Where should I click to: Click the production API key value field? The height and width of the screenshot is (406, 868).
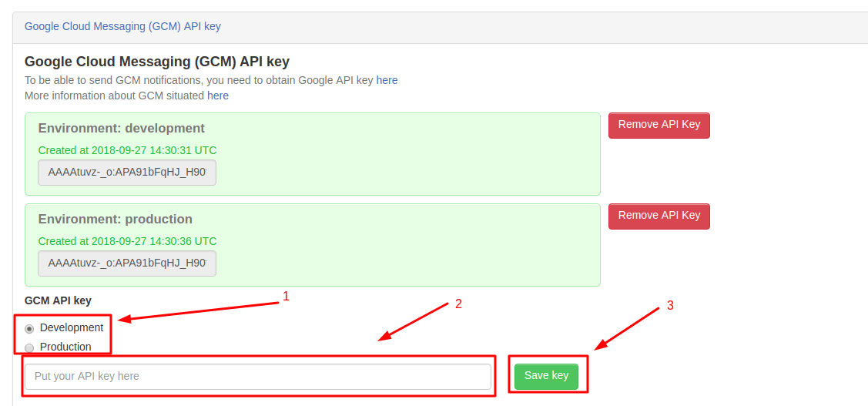[x=127, y=263]
